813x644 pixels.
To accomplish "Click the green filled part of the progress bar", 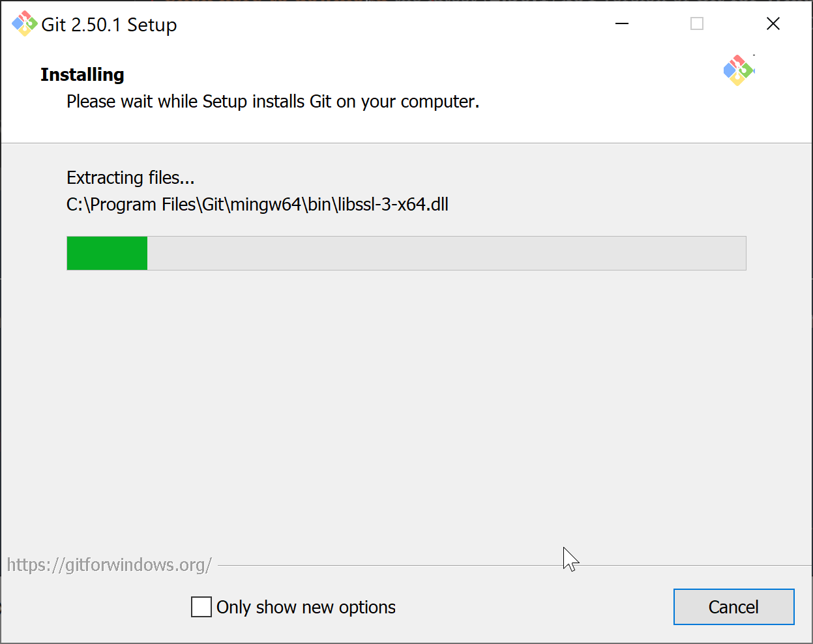I will coord(107,253).
